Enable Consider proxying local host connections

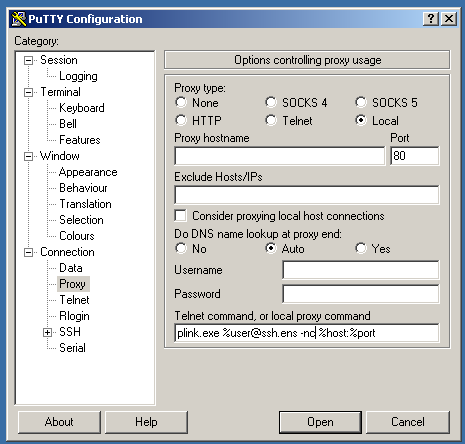180,216
